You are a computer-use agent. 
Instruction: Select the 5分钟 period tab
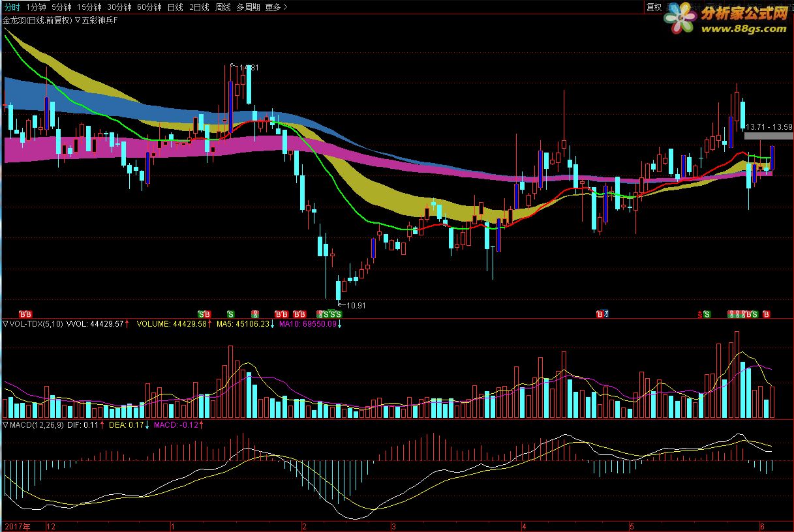61,7
